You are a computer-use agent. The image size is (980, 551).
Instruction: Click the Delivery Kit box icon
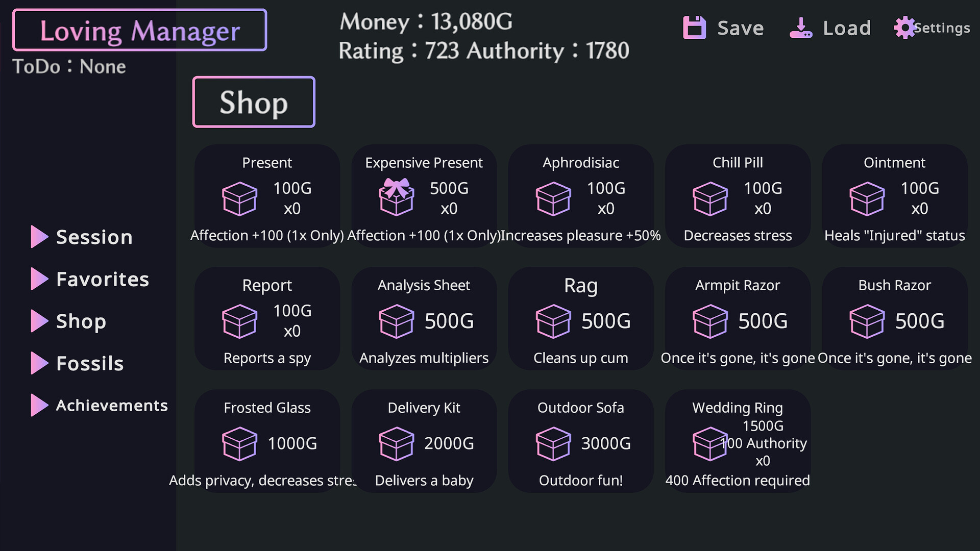pos(396,443)
